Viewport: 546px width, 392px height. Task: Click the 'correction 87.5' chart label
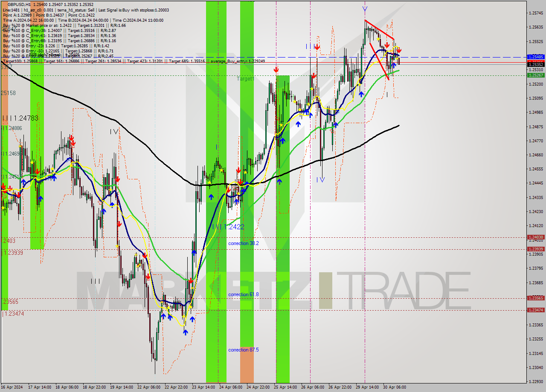tap(244, 350)
